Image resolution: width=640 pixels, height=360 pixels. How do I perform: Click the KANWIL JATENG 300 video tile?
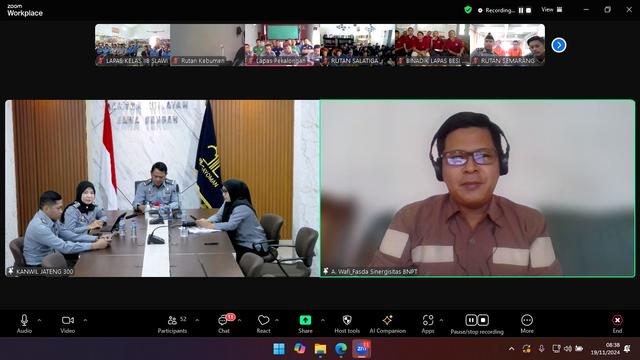point(162,189)
